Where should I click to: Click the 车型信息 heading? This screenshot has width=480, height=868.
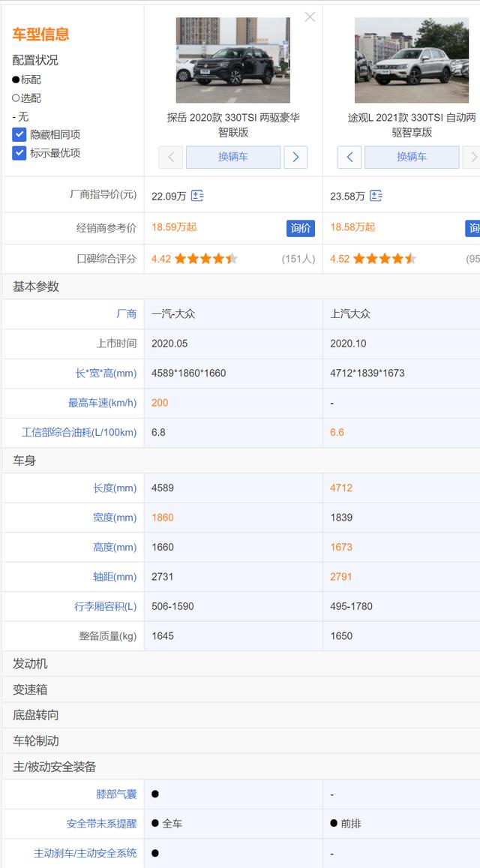coord(41,34)
